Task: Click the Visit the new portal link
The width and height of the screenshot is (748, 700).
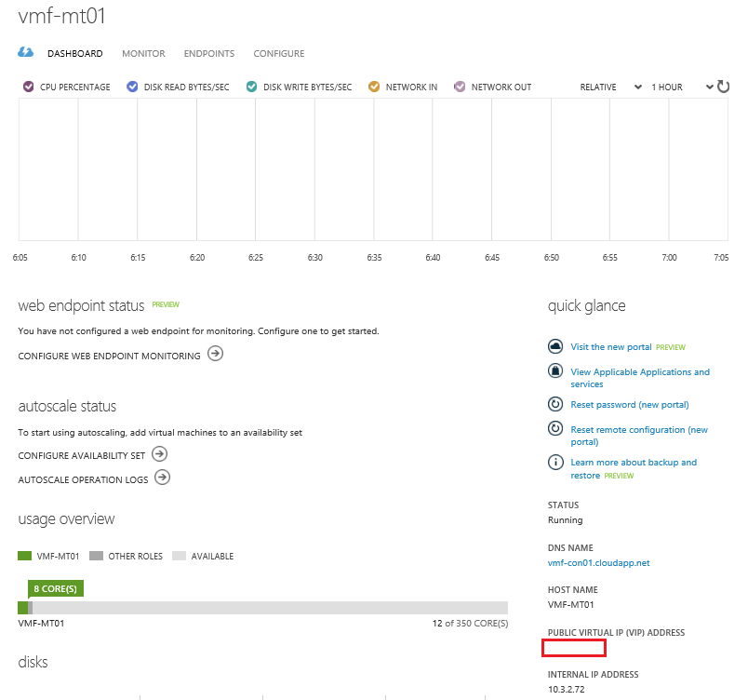Action: [x=610, y=346]
